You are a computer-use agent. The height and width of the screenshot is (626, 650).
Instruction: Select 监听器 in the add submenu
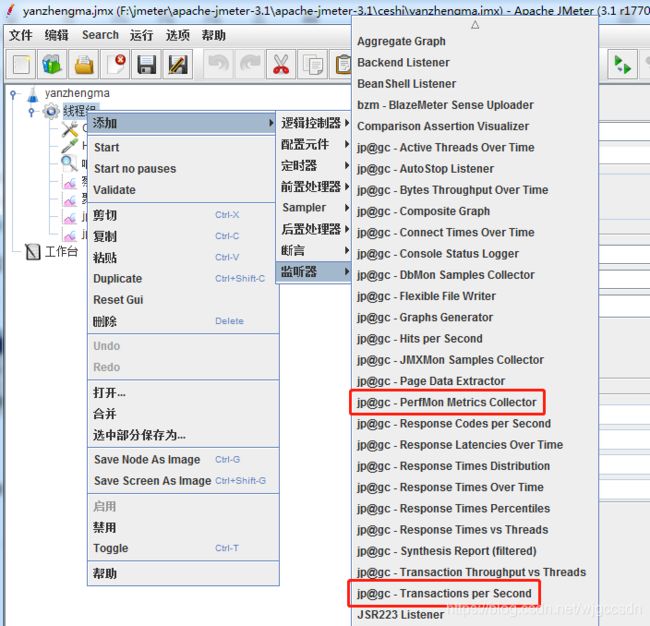[314, 272]
